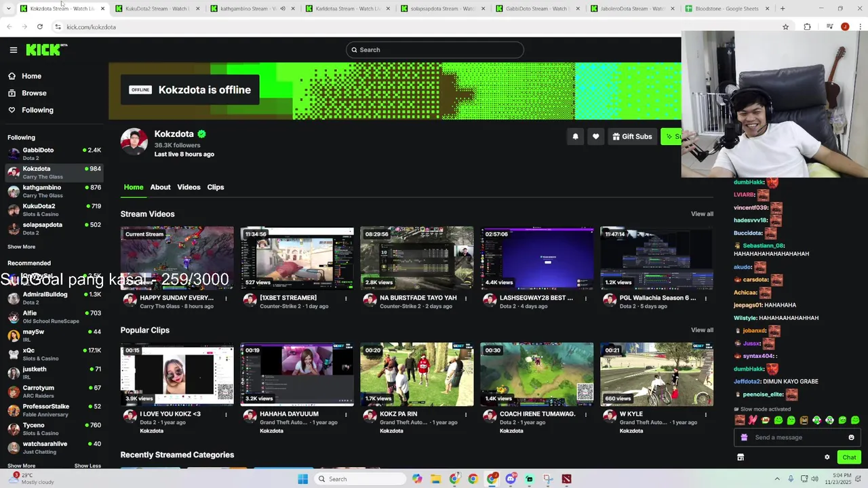Open HAPPY SUNDAY current stream thumbnail
Screen dimensions: 868x488
click(x=177, y=258)
